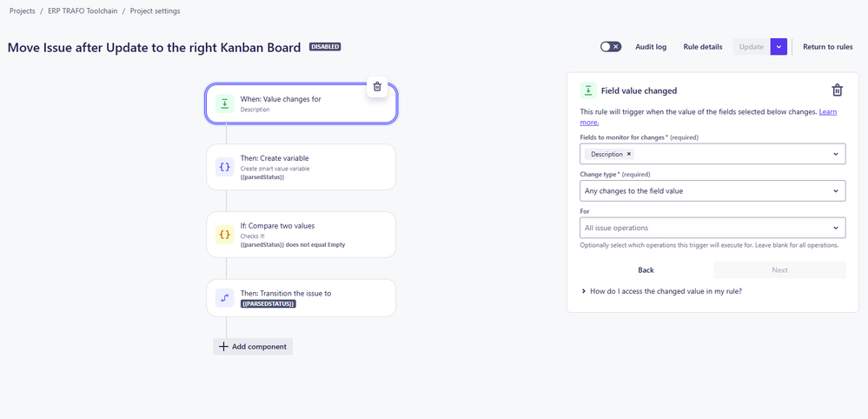Screen dimensions: 868x419
Task: Go to ERP TRAFO Toolchain breadcrumb
Action: 83,11
